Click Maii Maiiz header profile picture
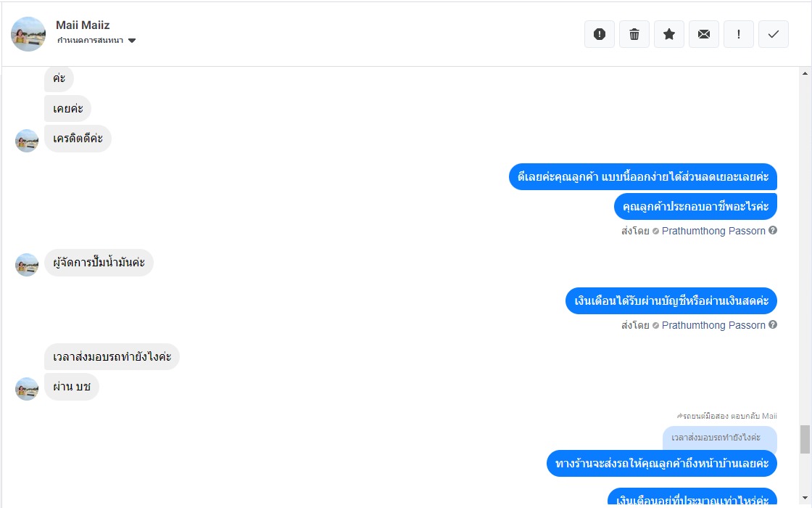 pos(28,34)
